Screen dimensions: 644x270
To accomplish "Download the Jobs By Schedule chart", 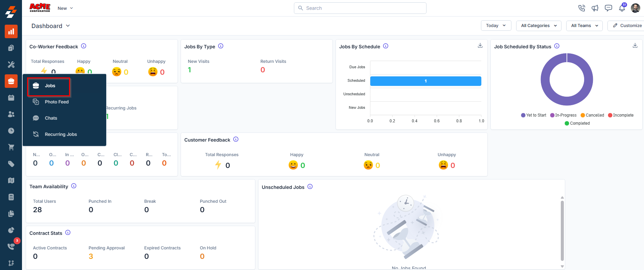I will click(x=480, y=46).
